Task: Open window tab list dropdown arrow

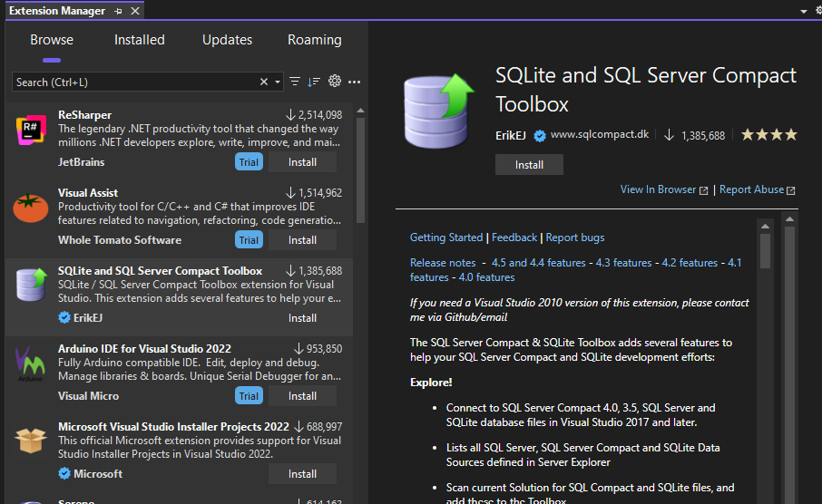Action: (x=804, y=11)
